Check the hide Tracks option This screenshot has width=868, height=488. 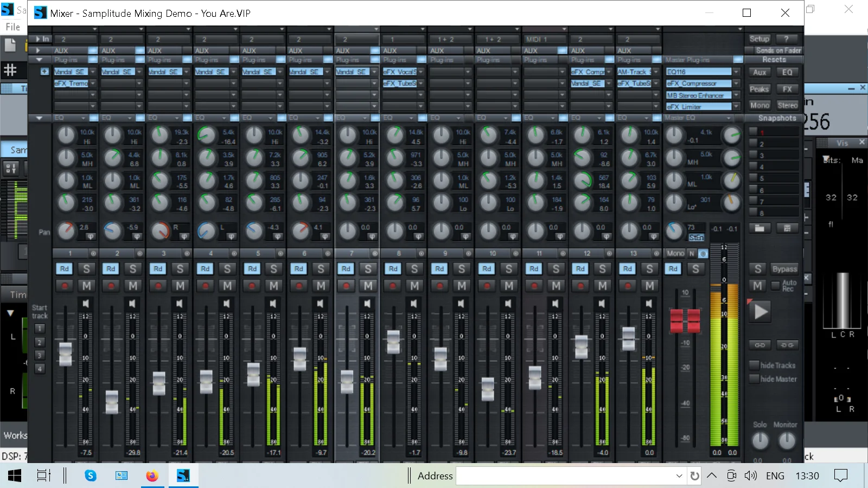coord(754,365)
